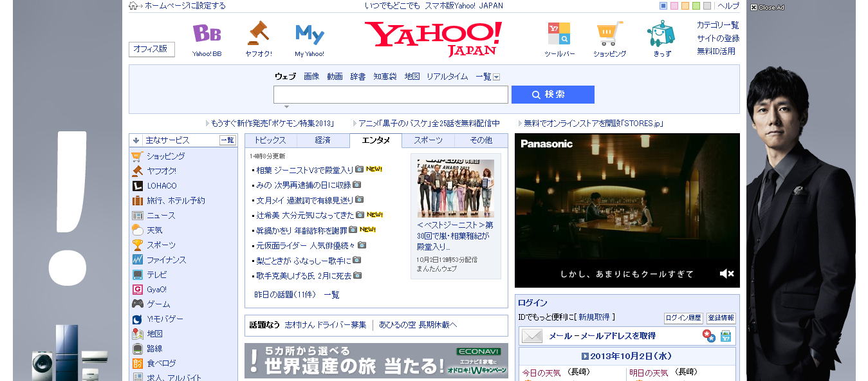Click the Y!モバゲー icon
868x381 pixels.
(137, 319)
